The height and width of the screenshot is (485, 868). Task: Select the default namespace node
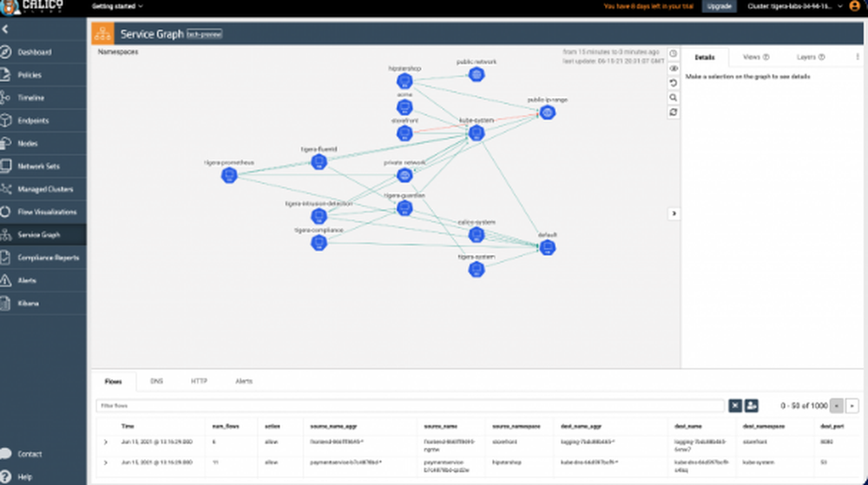click(548, 247)
